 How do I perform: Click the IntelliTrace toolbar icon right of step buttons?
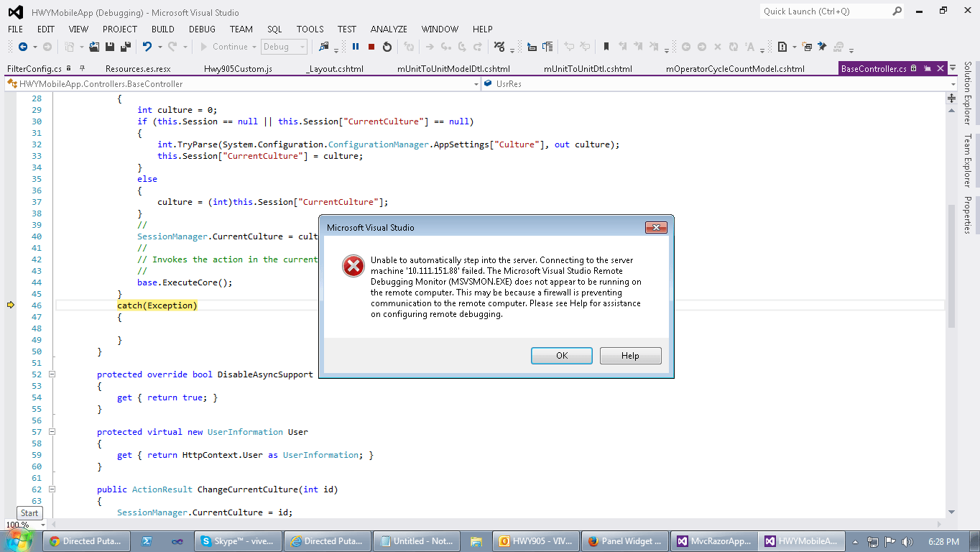pos(499,47)
